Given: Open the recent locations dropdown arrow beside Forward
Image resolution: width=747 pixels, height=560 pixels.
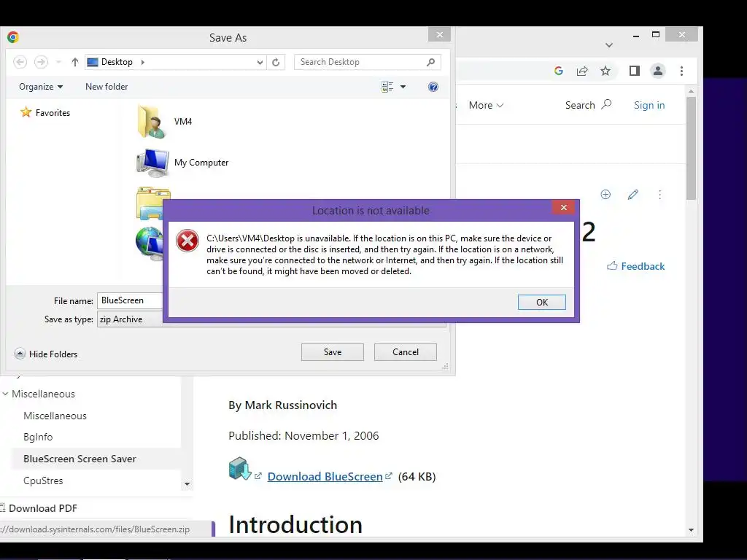Looking at the screenshot, I should [58, 62].
